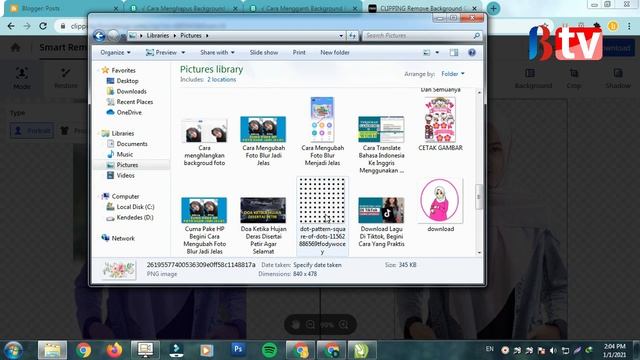The height and width of the screenshot is (360, 640).
Task: Click 'Specify date taken' in details pane
Action: coord(317,265)
